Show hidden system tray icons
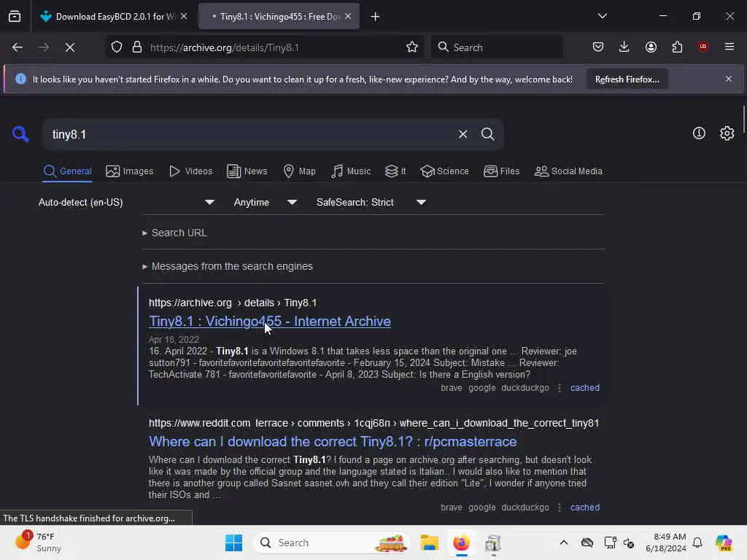Screen dimensions: 747x560 pos(564,542)
